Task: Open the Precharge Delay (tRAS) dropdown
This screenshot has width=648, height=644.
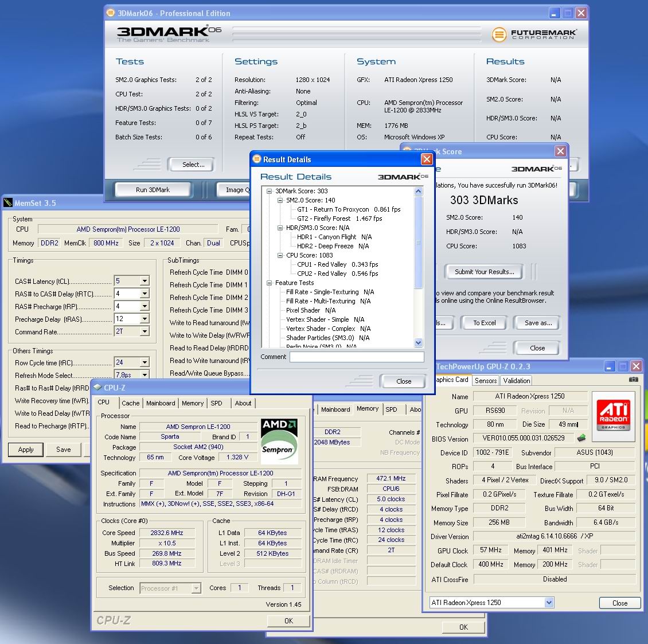Action: pyautogui.click(x=145, y=319)
